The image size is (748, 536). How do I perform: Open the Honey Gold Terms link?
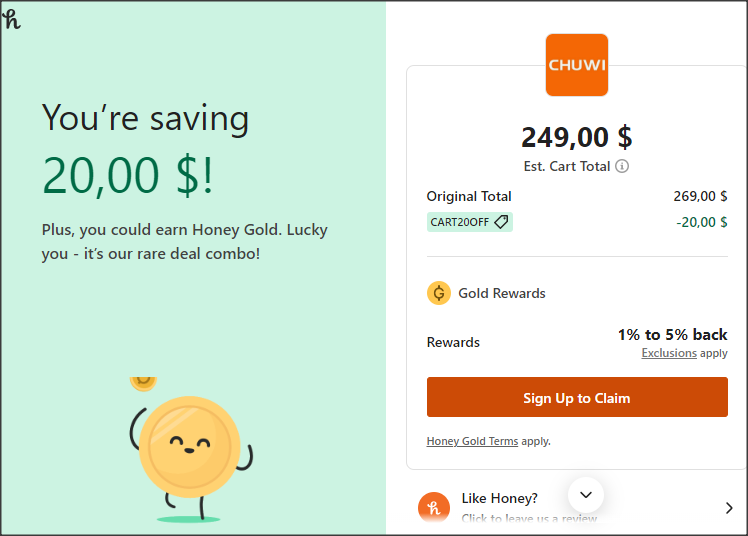click(x=472, y=441)
